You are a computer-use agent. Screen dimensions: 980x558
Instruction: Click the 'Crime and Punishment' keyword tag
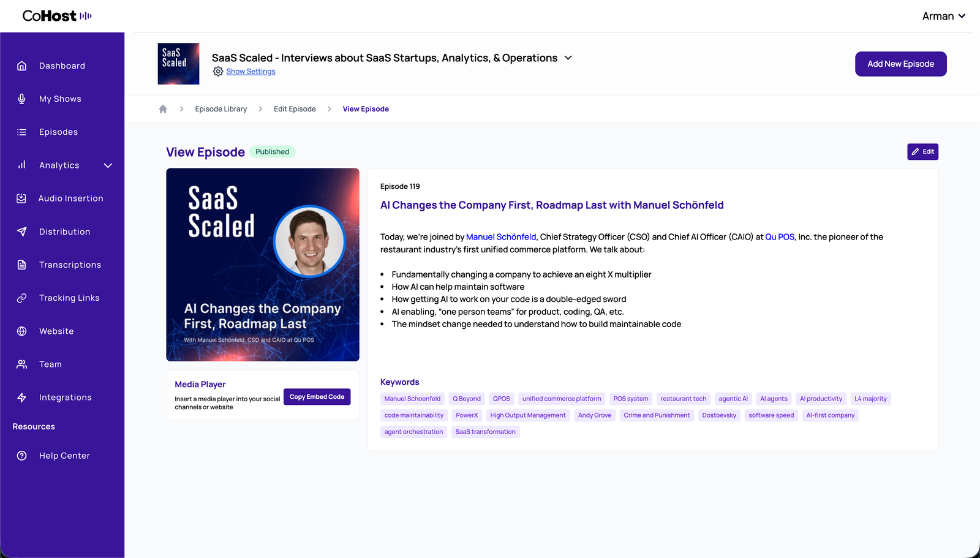tap(657, 415)
